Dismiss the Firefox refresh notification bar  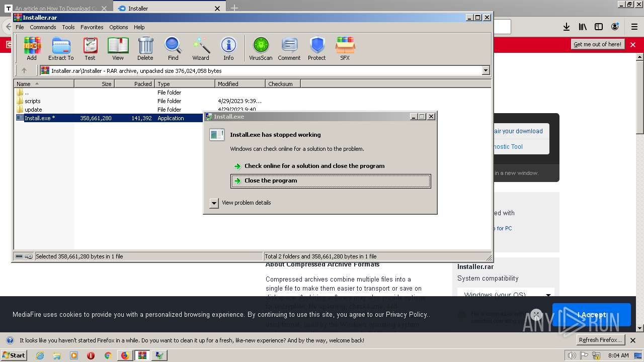pos(633,340)
